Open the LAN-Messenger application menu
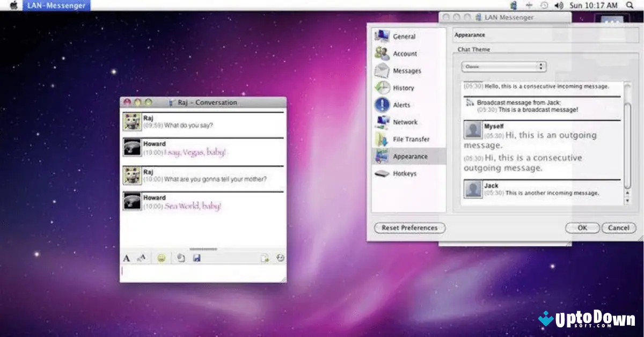 tap(55, 5)
